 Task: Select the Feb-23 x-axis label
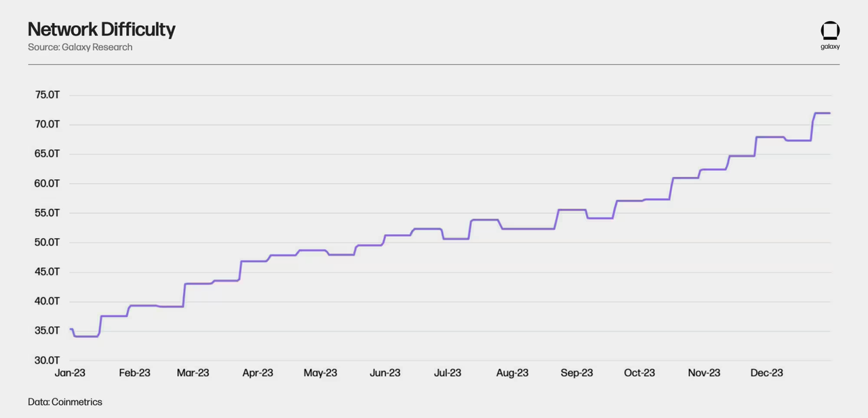134,373
